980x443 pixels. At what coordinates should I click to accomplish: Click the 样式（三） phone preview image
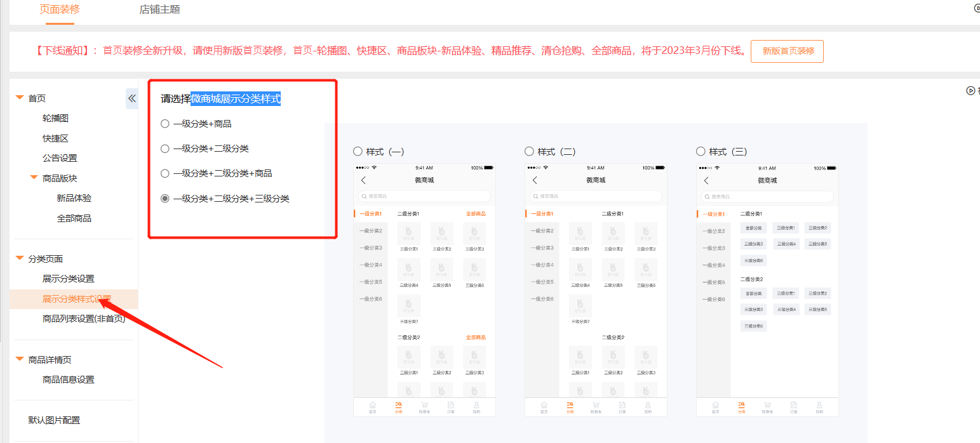pyautogui.click(x=767, y=289)
